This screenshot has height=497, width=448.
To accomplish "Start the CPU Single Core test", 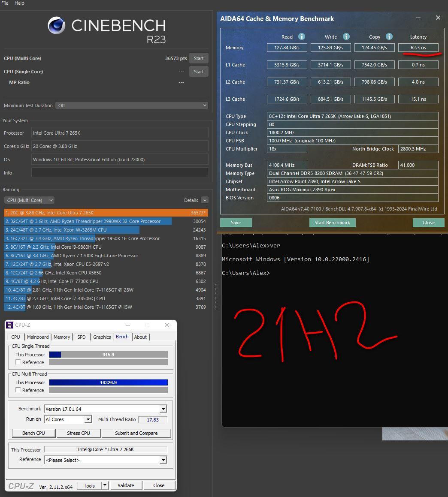I will pos(199,72).
